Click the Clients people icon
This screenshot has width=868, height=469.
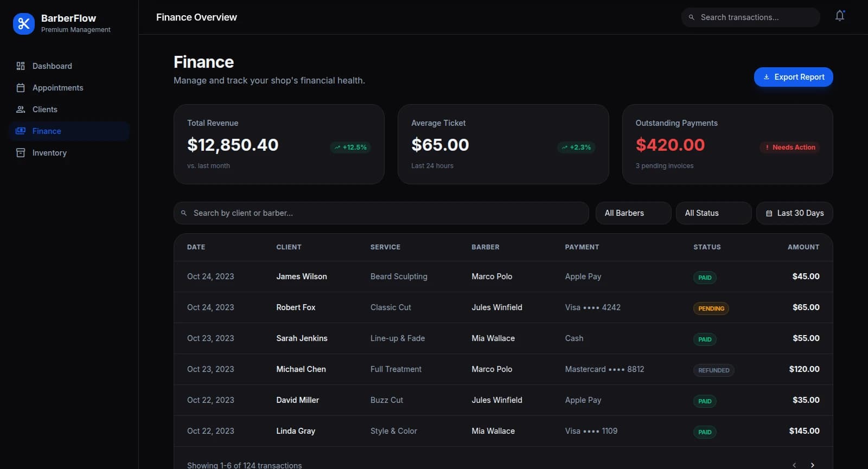pos(21,110)
